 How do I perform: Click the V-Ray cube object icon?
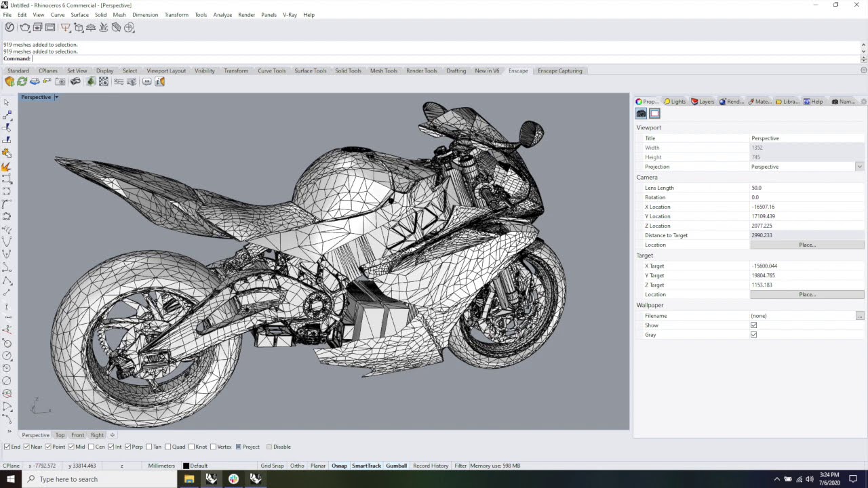(x=79, y=27)
